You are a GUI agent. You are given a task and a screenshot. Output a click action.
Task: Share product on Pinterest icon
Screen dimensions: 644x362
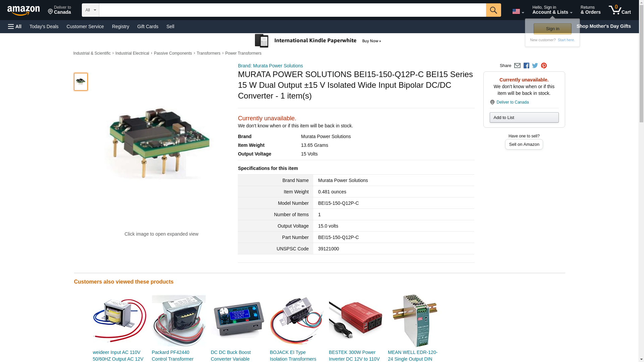tap(544, 66)
